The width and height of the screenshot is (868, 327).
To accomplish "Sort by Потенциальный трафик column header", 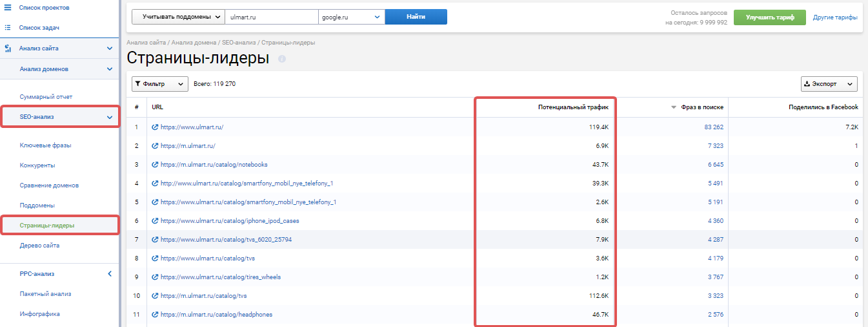I will tap(573, 107).
